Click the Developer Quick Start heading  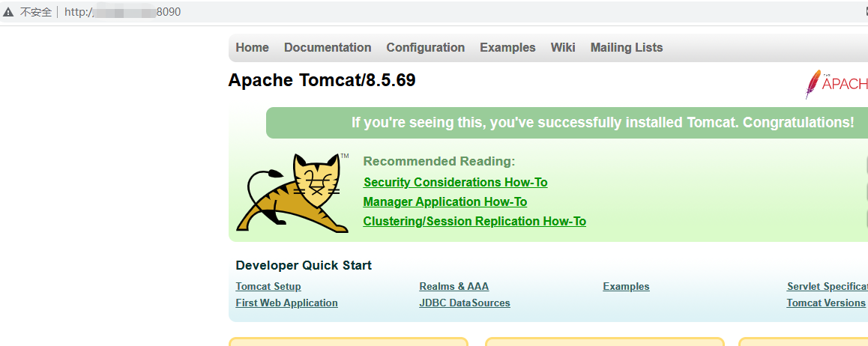(304, 265)
